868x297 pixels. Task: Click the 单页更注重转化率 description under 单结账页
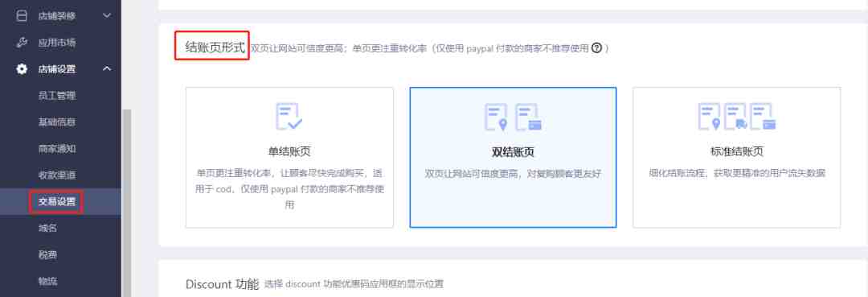pos(289,189)
